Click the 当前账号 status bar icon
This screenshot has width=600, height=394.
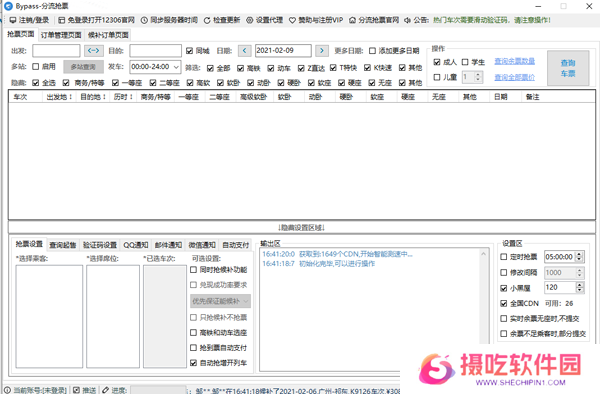pos(7,390)
